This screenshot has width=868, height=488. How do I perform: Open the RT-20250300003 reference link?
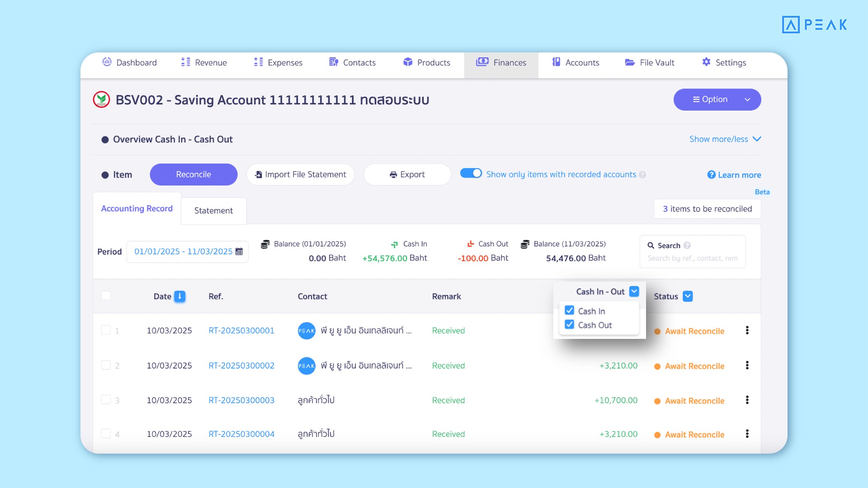[241, 400]
